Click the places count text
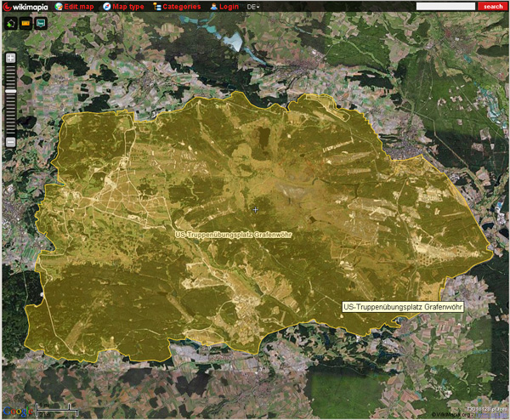This screenshot has height=420, width=510. pos(486,409)
